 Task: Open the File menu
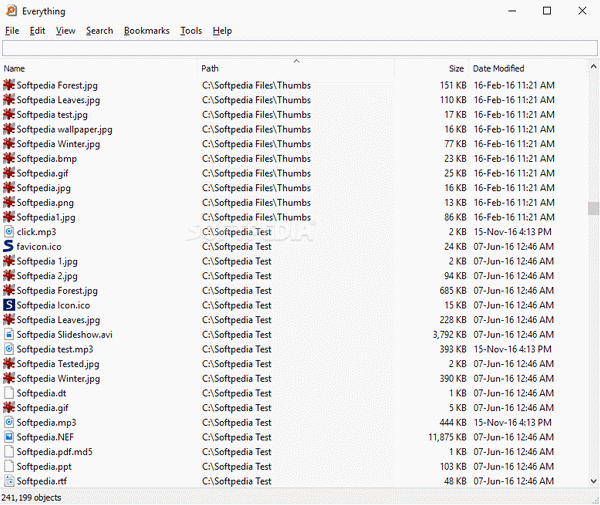click(12, 31)
